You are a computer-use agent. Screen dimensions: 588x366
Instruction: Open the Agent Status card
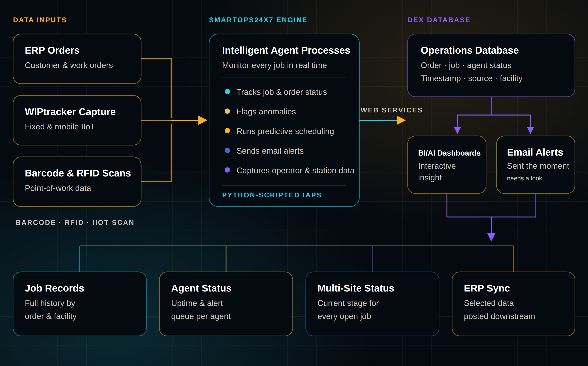tap(226, 304)
